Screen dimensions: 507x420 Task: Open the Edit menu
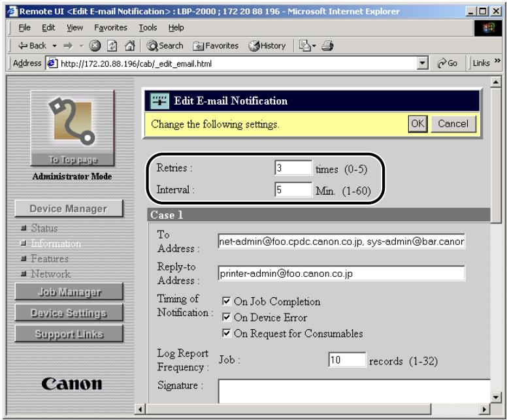coord(48,28)
